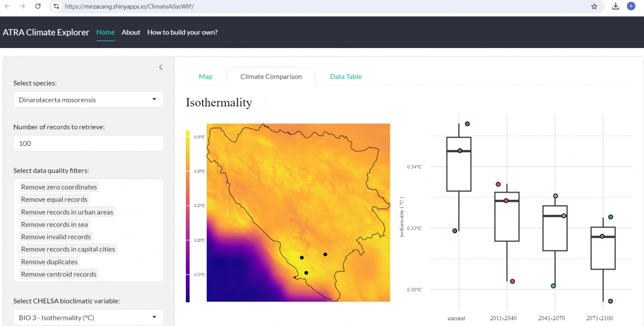Open the About page

point(130,33)
